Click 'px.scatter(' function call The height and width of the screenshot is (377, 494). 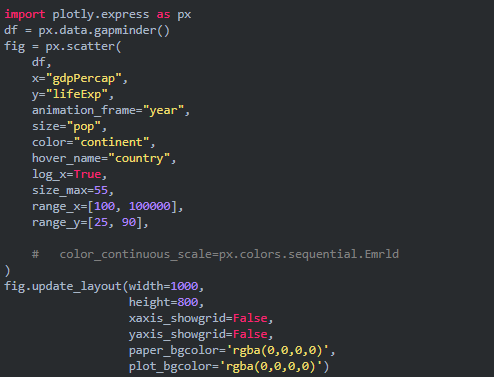point(83,46)
